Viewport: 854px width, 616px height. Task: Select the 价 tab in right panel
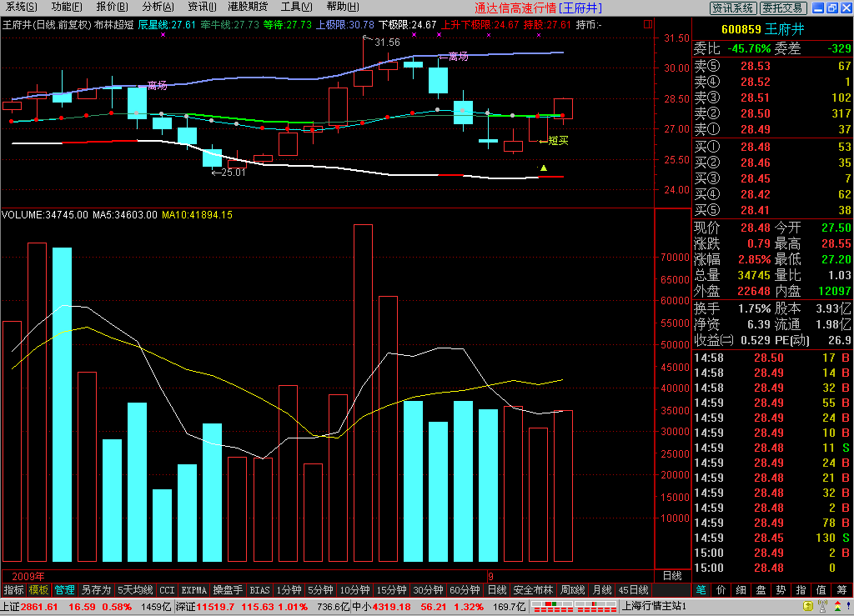721,590
